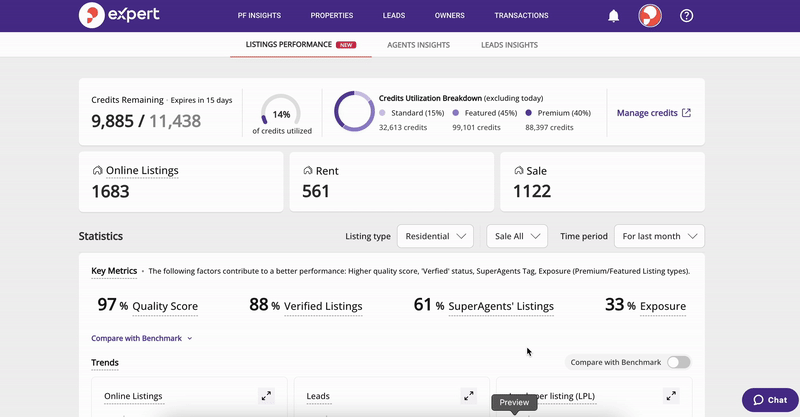The width and height of the screenshot is (800, 417).
Task: Open the Residential listing type dropdown
Action: click(435, 236)
